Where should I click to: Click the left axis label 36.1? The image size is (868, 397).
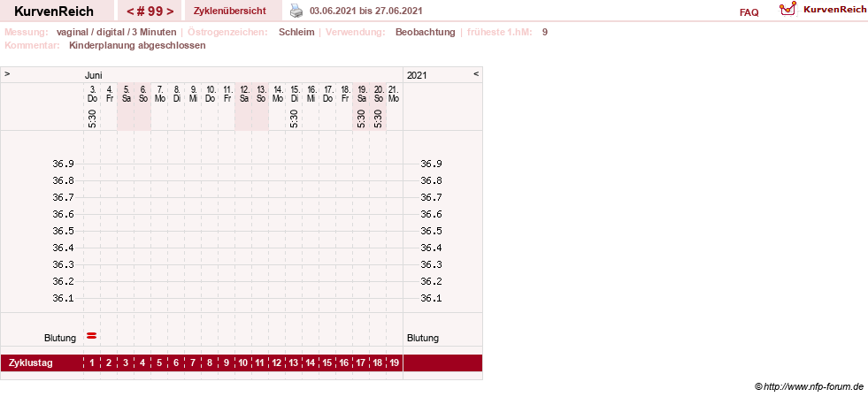pos(63,298)
